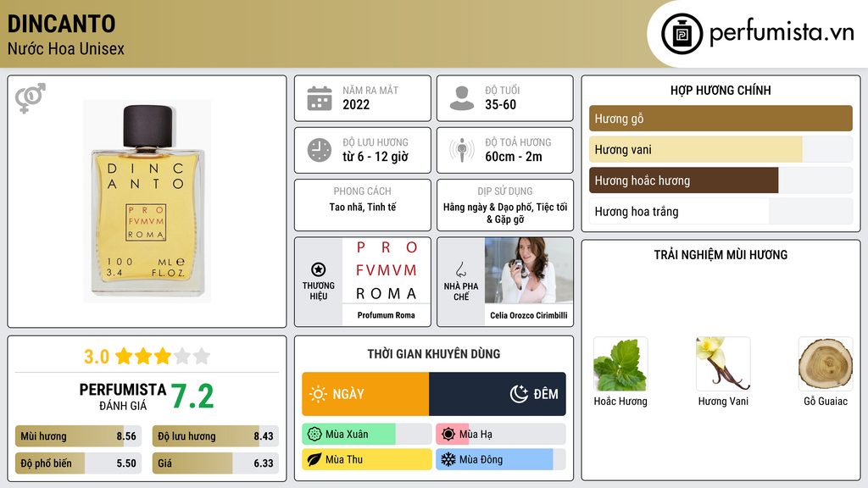Click the Độ phổ biến 5.50 score bar

coord(79,463)
